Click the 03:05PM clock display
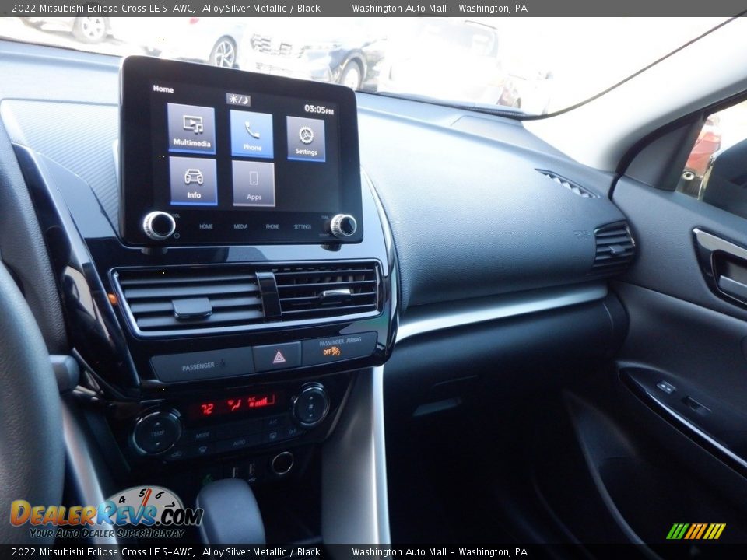This screenshot has width=747, height=560. [x=319, y=110]
